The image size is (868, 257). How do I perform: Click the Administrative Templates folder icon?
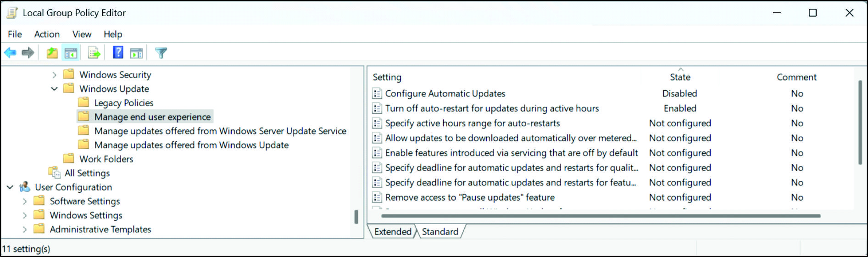pos(39,229)
